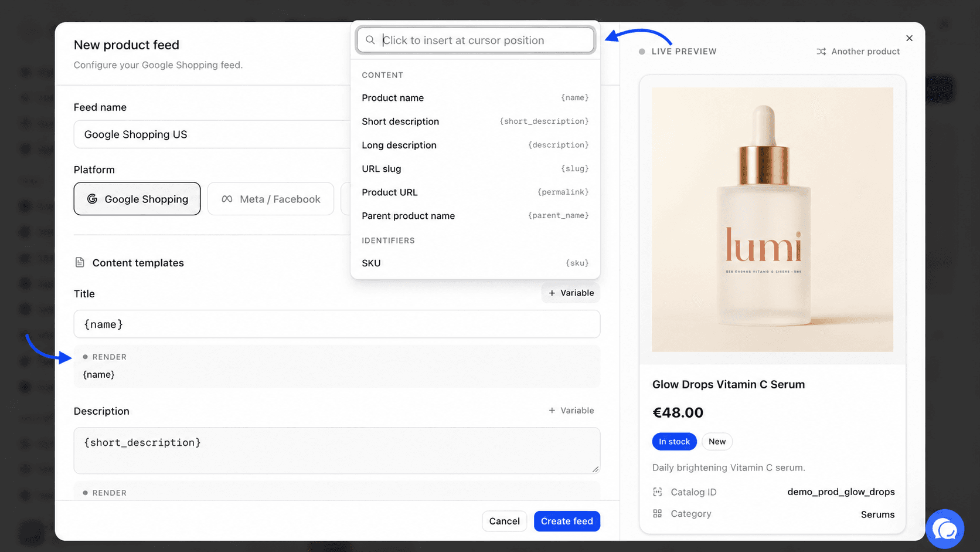The image size is (980, 552).
Task: Edit the Feed name field
Action: click(212, 134)
